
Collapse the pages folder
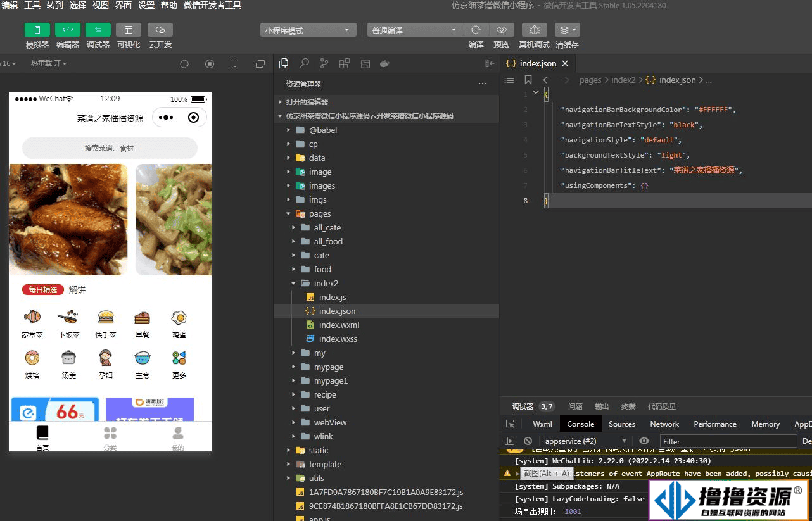click(x=386, y=213)
